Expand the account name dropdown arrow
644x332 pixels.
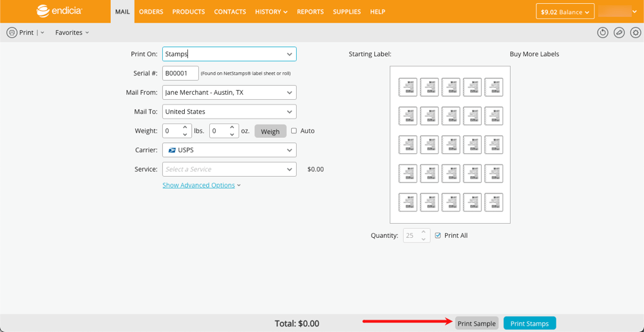pyautogui.click(x=634, y=12)
